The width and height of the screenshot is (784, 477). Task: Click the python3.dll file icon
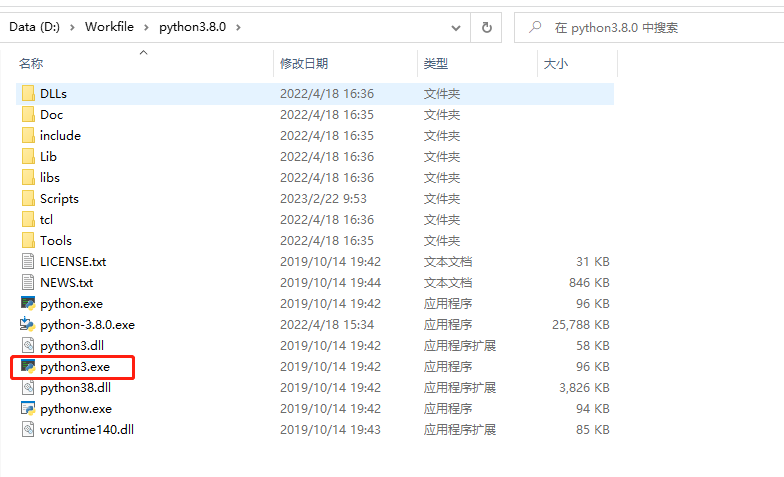pos(28,346)
